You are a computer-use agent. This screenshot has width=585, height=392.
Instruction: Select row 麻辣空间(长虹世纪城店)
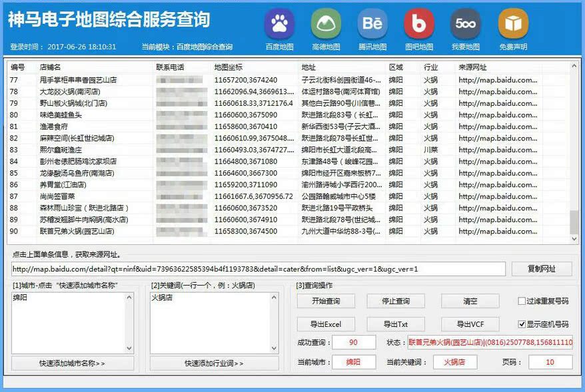click(x=289, y=138)
